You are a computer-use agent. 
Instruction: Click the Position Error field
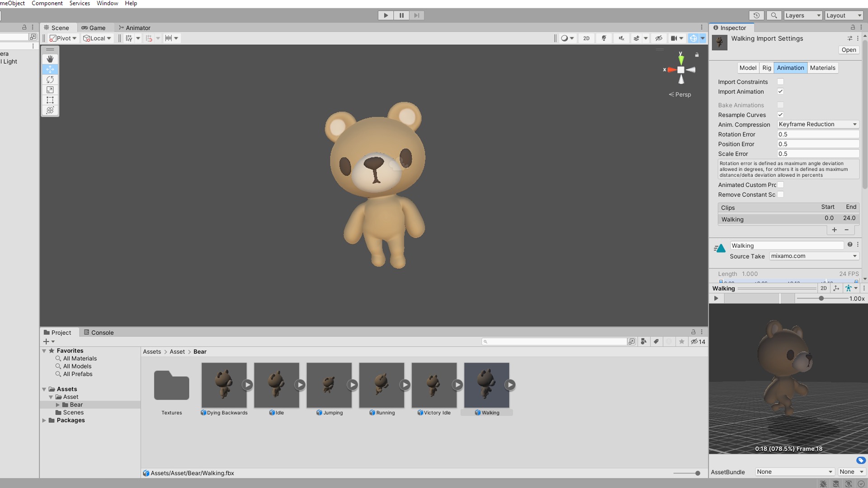point(818,144)
